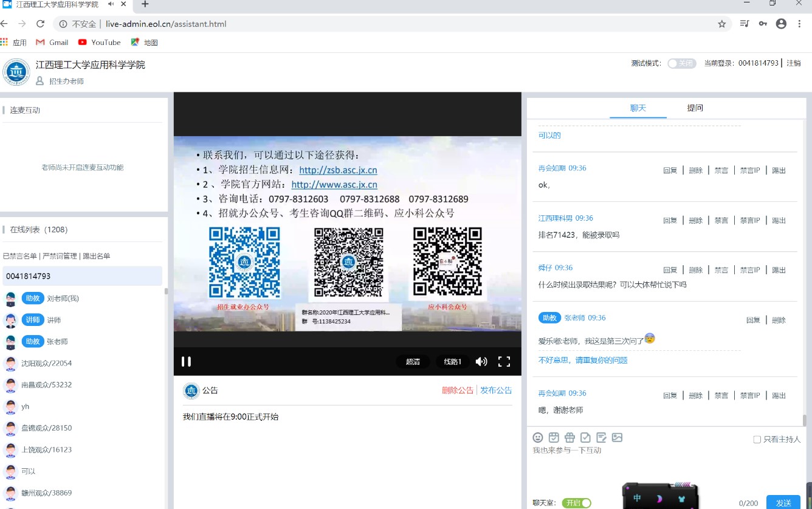Switch to the 聊天 tab
This screenshot has height=509, width=812.
638,108
